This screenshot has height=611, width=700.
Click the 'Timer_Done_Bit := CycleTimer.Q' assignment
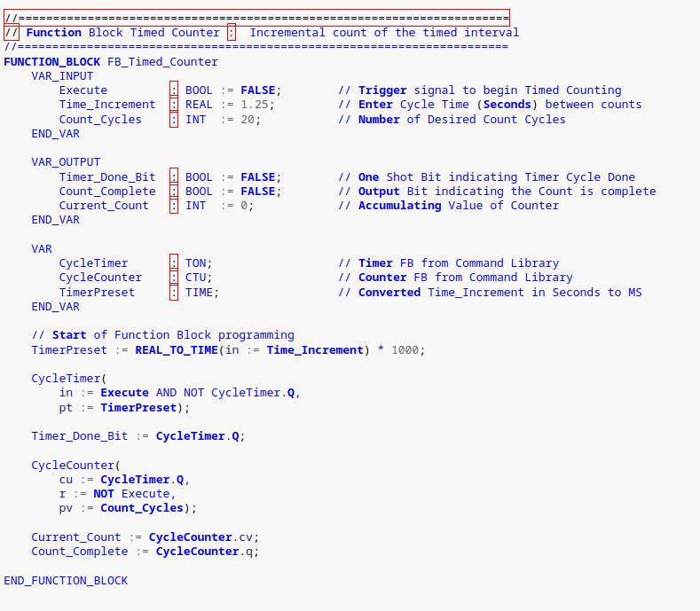click(138, 436)
